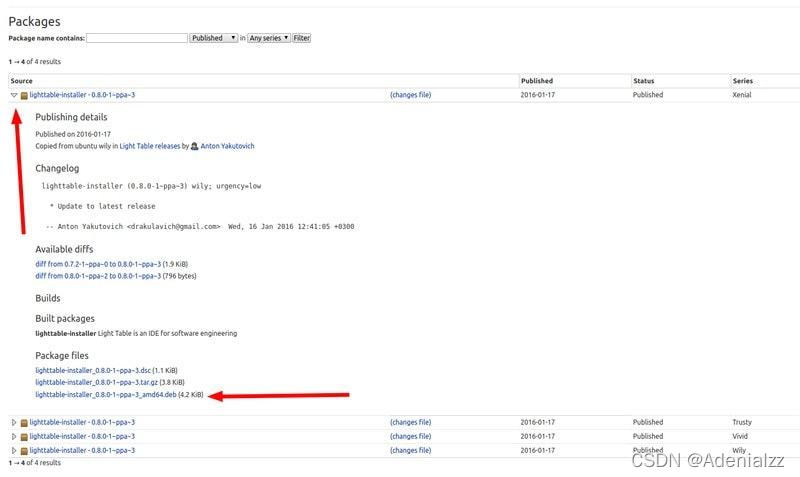Open changes file link for Vivid

click(411, 437)
